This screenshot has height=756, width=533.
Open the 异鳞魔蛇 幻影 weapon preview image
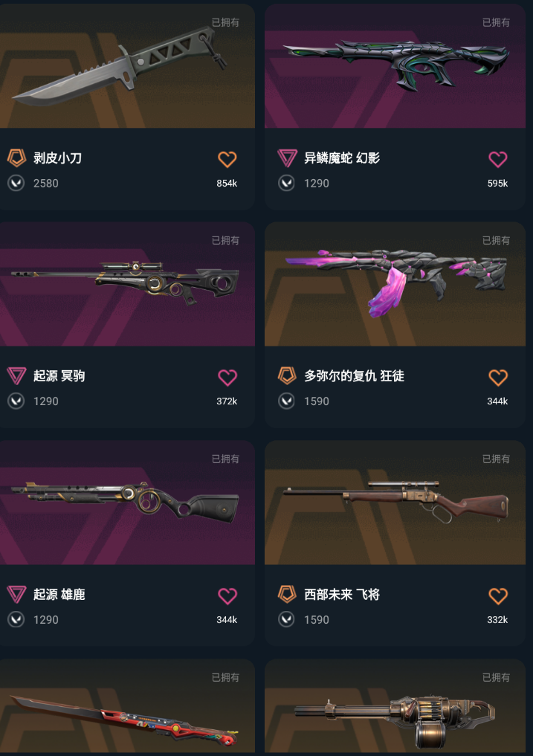395,66
